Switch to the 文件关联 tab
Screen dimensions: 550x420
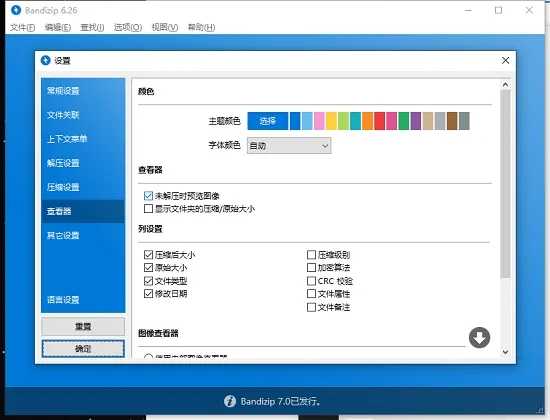click(83, 115)
